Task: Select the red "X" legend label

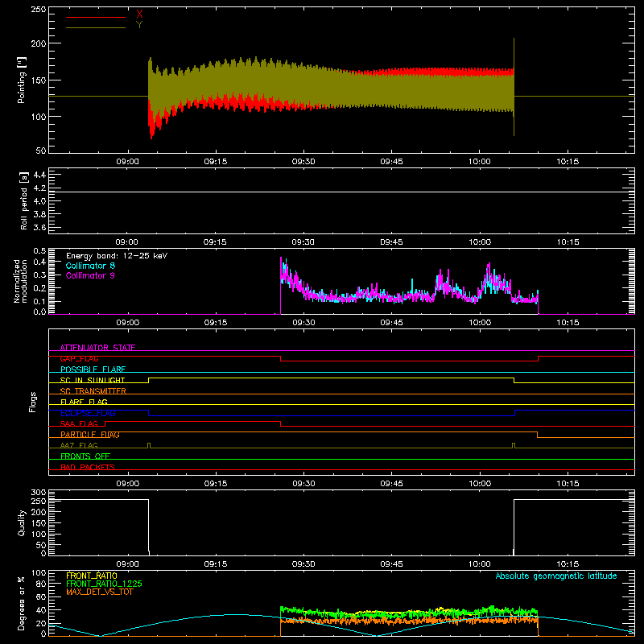Action: coord(139,14)
